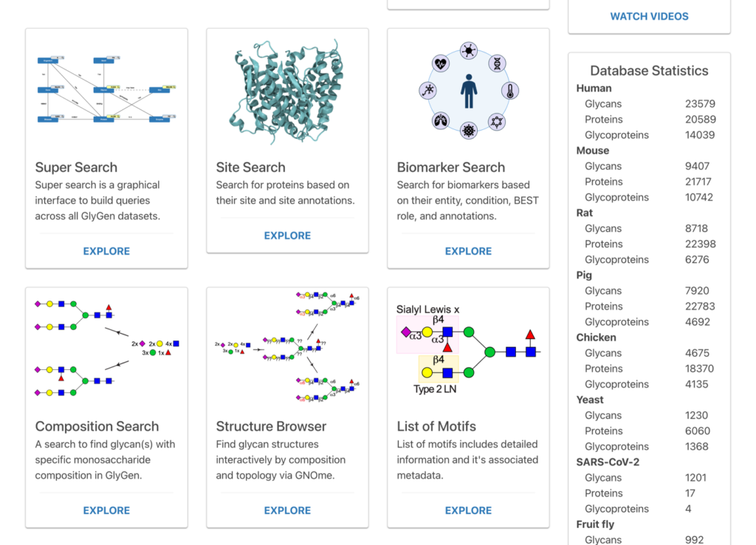This screenshot has height=545, width=756.
Task: Click the lungs icon in Biomarker card
Action: coord(441,120)
